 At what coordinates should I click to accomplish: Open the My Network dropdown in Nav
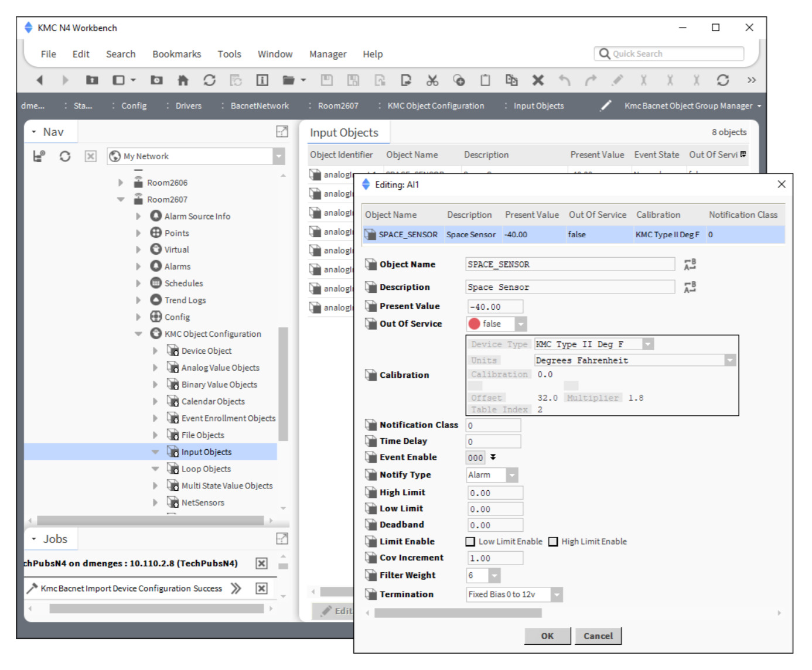tap(279, 156)
